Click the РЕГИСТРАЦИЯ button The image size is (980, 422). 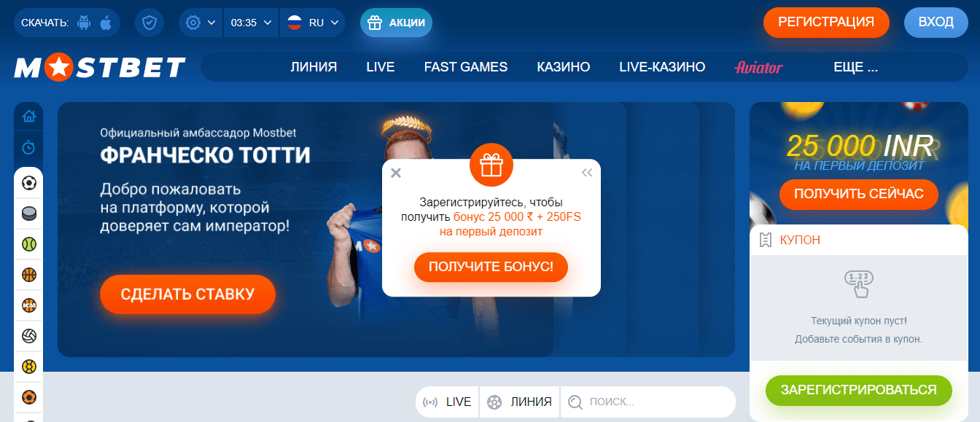point(826,23)
